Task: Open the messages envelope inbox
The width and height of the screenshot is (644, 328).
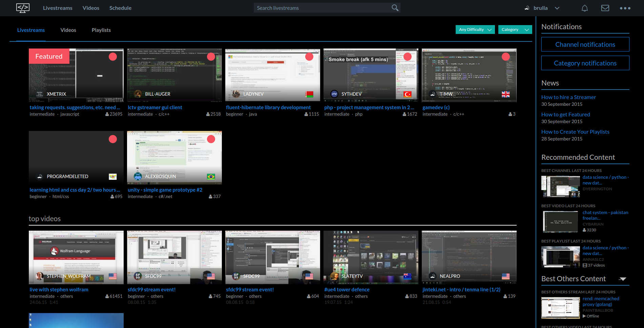Action: [x=605, y=8]
